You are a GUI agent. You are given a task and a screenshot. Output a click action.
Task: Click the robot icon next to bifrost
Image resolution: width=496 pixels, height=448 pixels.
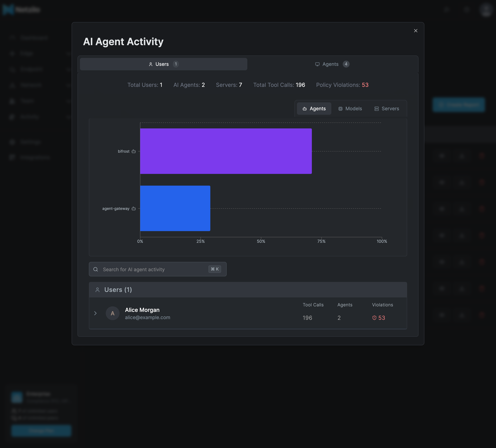point(134,151)
